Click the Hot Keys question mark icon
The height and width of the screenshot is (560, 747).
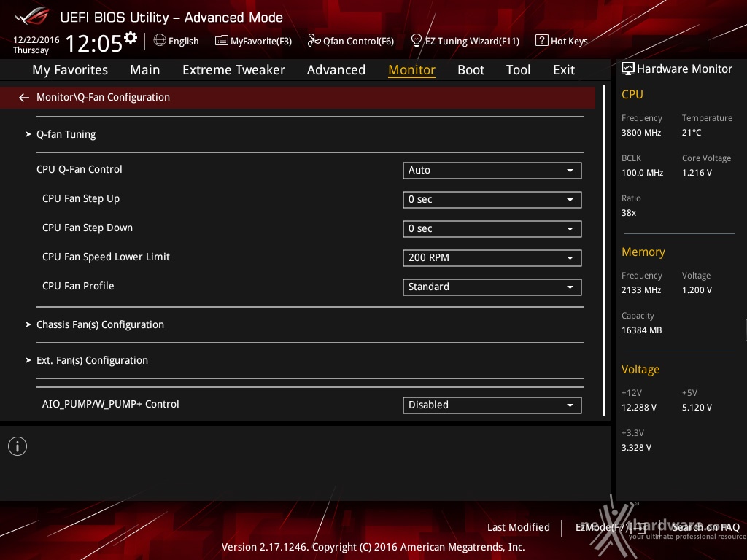542,41
